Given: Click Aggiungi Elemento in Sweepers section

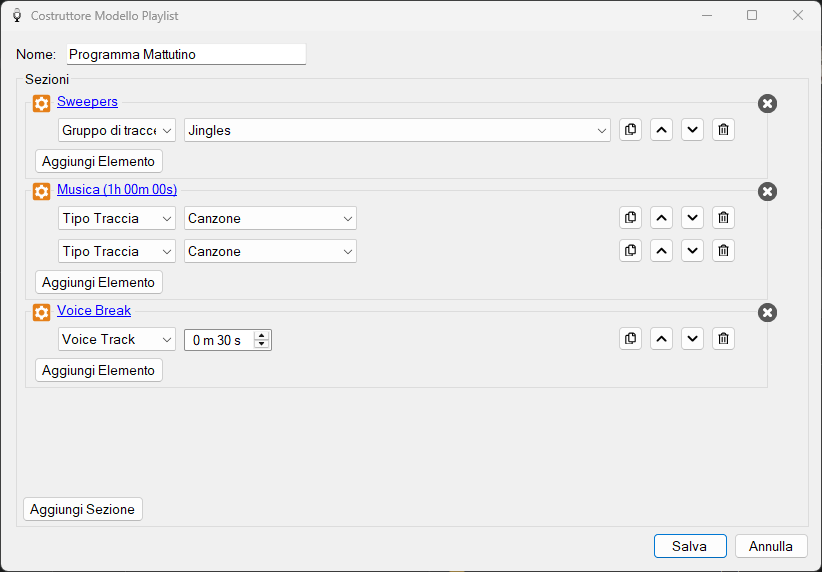Looking at the screenshot, I should [x=99, y=161].
